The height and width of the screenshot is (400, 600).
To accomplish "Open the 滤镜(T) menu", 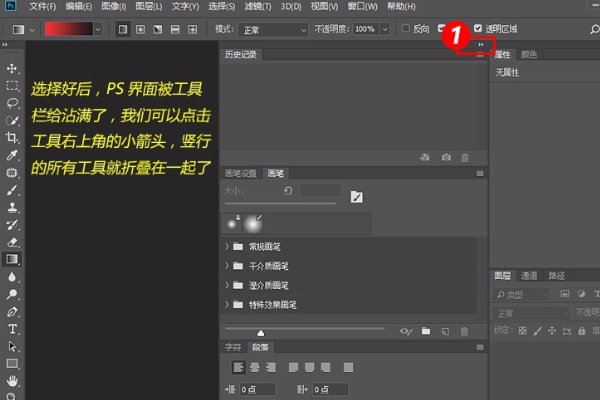I will pos(258,7).
